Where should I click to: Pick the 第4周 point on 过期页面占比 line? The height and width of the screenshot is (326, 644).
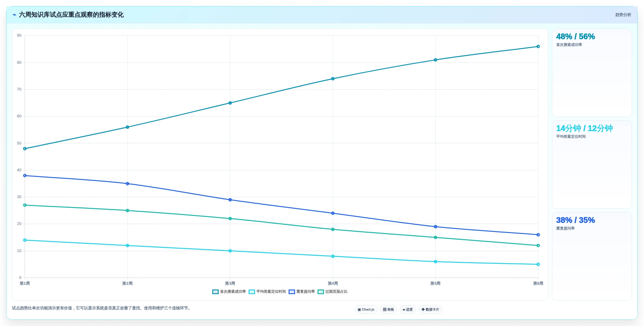coord(333,229)
